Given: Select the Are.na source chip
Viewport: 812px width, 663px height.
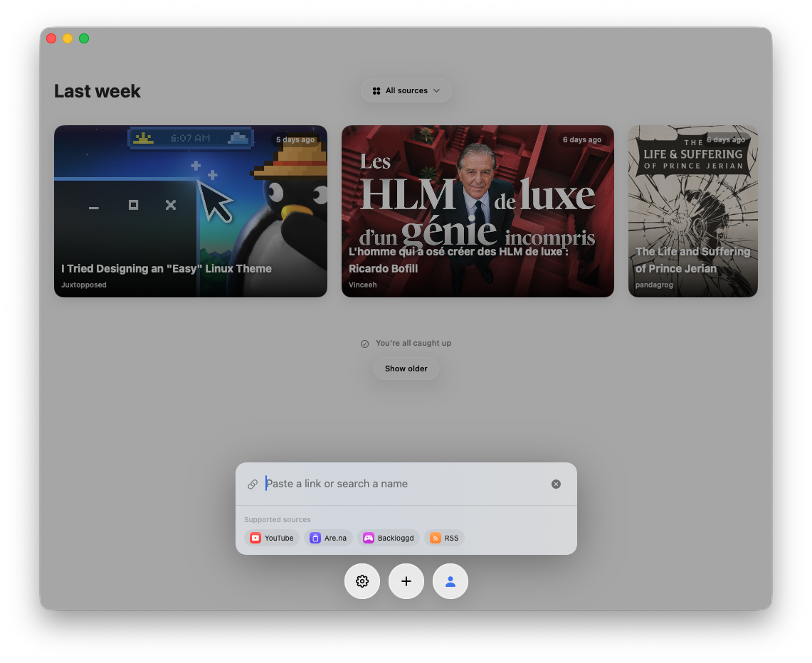Looking at the screenshot, I should tap(328, 538).
